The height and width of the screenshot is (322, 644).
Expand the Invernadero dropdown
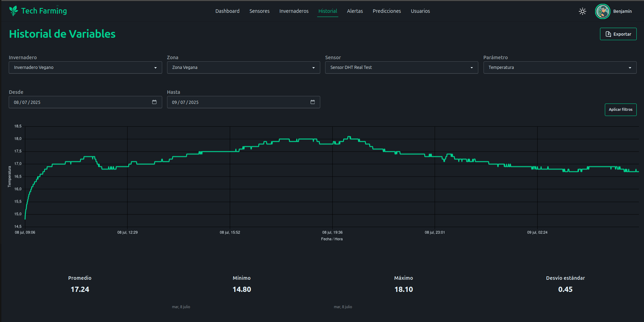(x=85, y=68)
